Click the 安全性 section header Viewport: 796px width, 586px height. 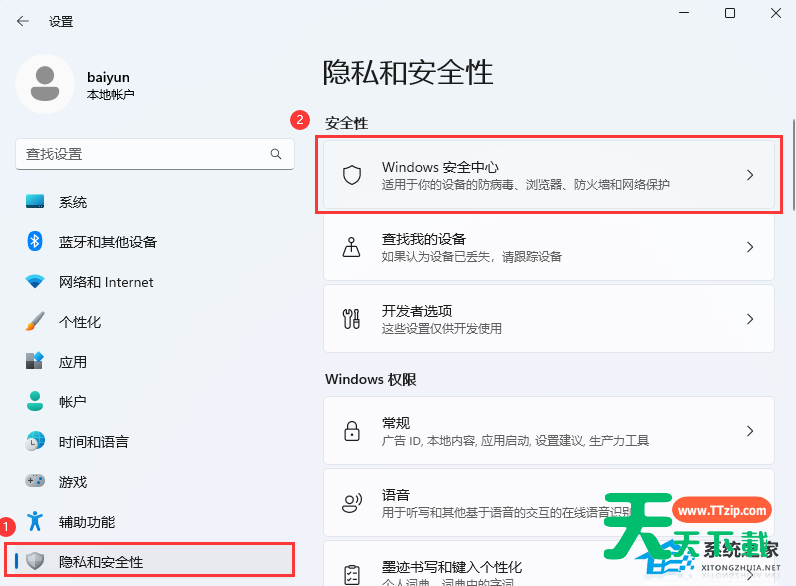[347, 123]
